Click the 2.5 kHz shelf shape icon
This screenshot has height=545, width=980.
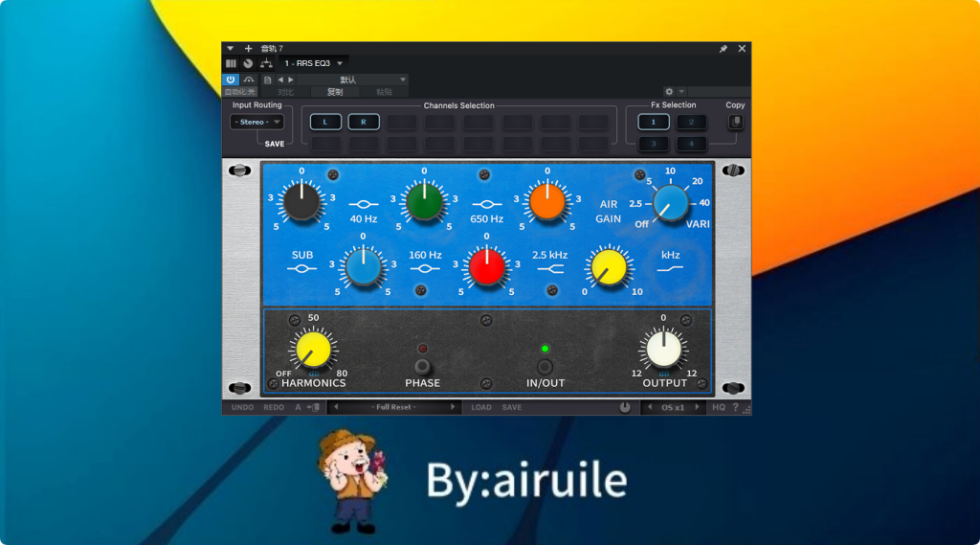[x=550, y=269]
